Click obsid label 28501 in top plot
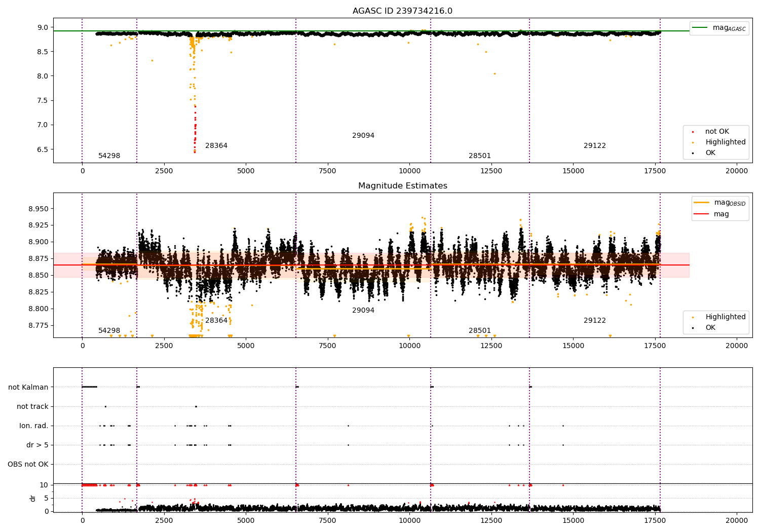 click(x=480, y=156)
